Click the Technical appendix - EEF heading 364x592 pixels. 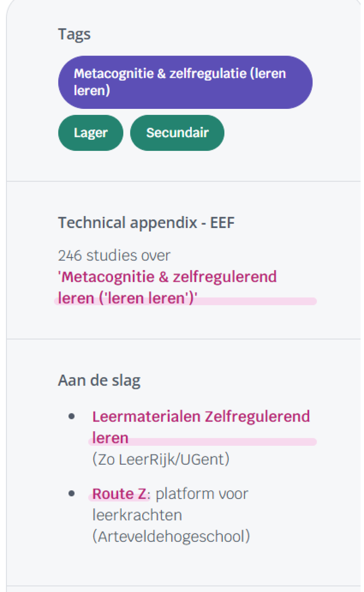[146, 223]
